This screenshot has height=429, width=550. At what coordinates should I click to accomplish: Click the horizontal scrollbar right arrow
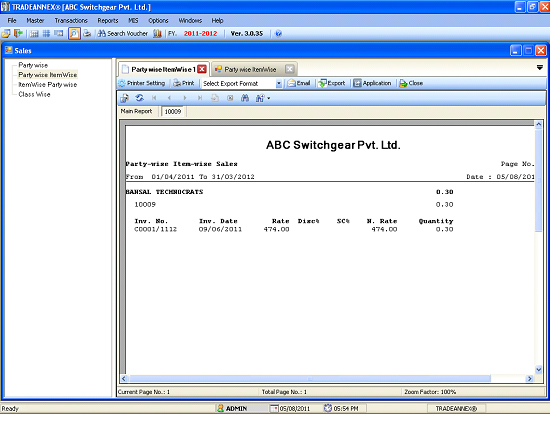pos(530,378)
